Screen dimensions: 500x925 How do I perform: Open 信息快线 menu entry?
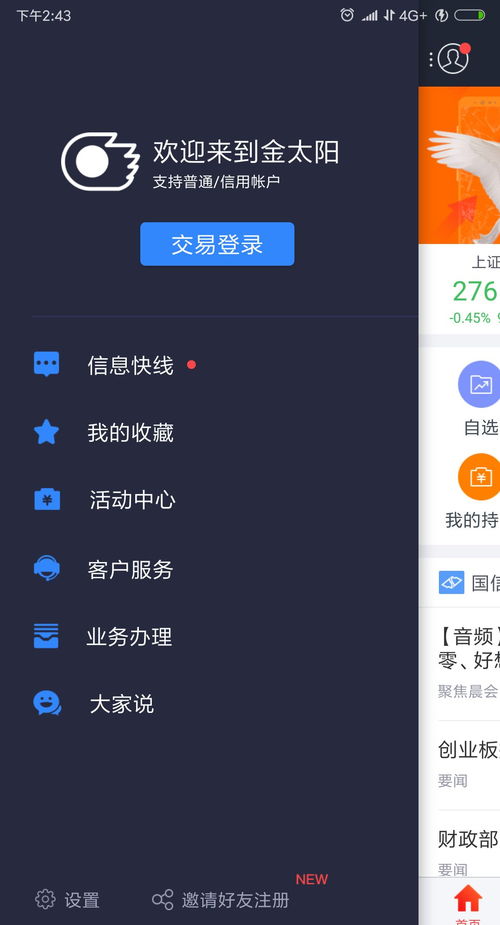(130, 365)
